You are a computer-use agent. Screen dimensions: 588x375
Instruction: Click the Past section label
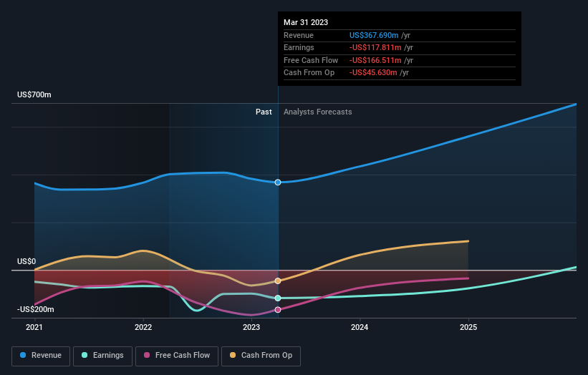[x=264, y=112]
